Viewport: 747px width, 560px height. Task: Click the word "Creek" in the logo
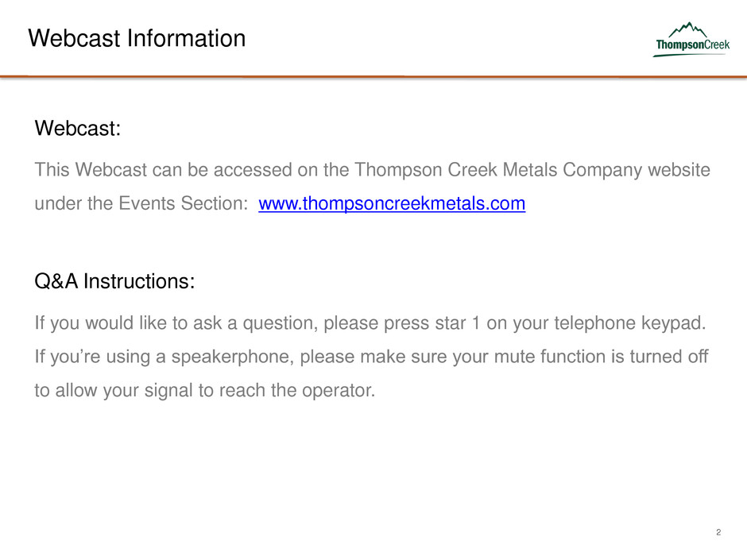(715, 46)
